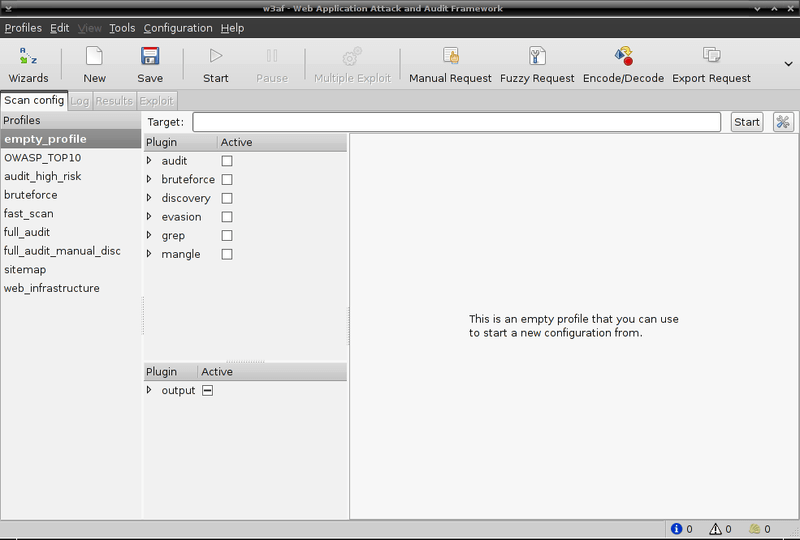Open the window menu icon in title bar
The width and height of the screenshot is (800, 540).
(x=8, y=8)
